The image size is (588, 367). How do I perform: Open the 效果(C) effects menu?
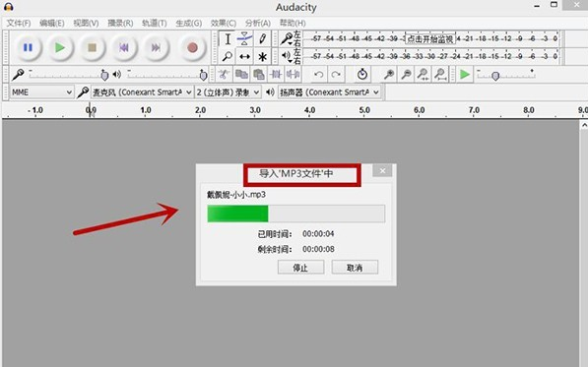pyautogui.click(x=224, y=24)
